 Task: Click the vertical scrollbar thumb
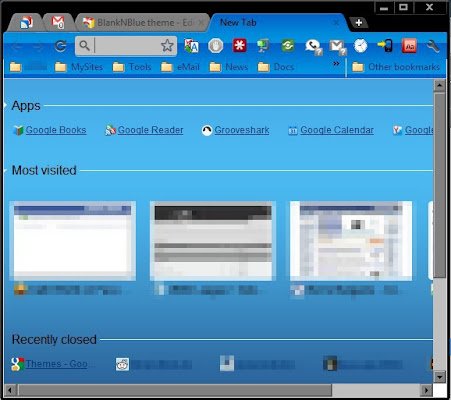click(439, 186)
